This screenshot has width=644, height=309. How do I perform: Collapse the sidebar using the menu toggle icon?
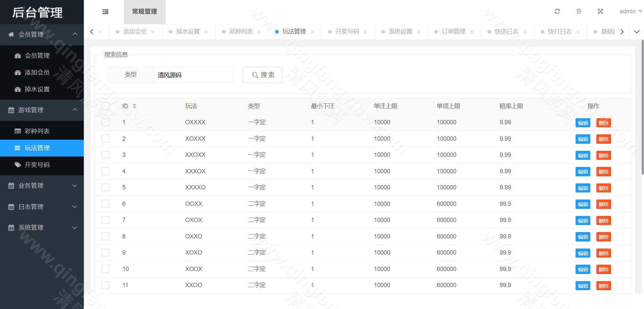tap(105, 11)
